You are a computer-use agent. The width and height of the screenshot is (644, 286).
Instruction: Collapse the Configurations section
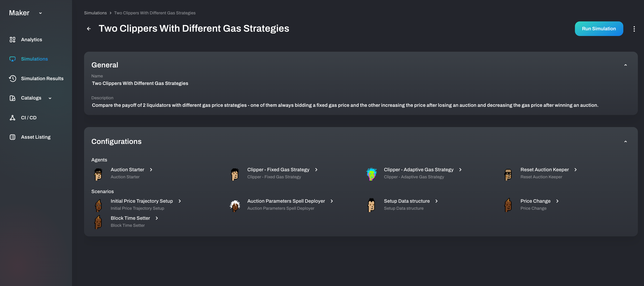pos(626,141)
